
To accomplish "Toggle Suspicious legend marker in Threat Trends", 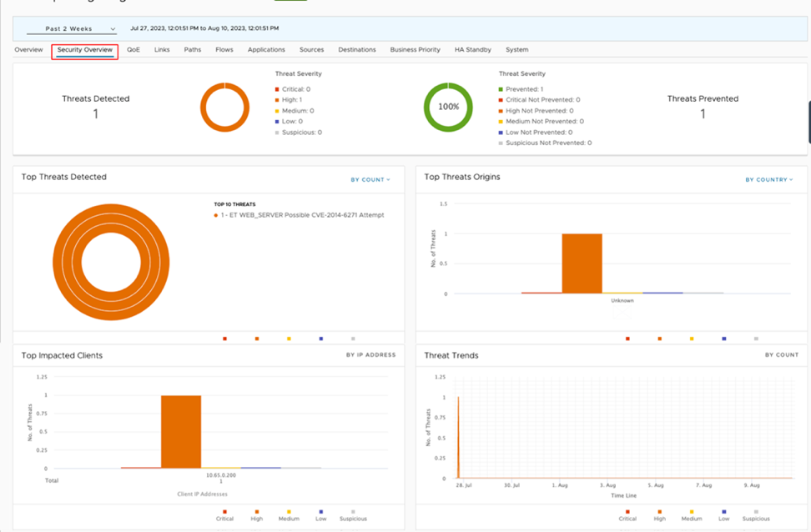I will [x=756, y=511].
